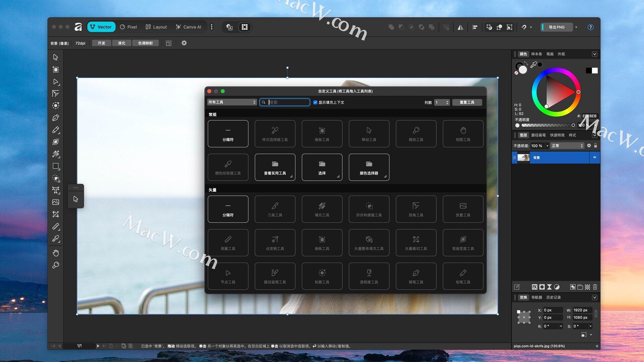Viewport: 644px width, 362px height.
Task: Hide the 背景 layer with eye icon
Action: (x=595, y=157)
